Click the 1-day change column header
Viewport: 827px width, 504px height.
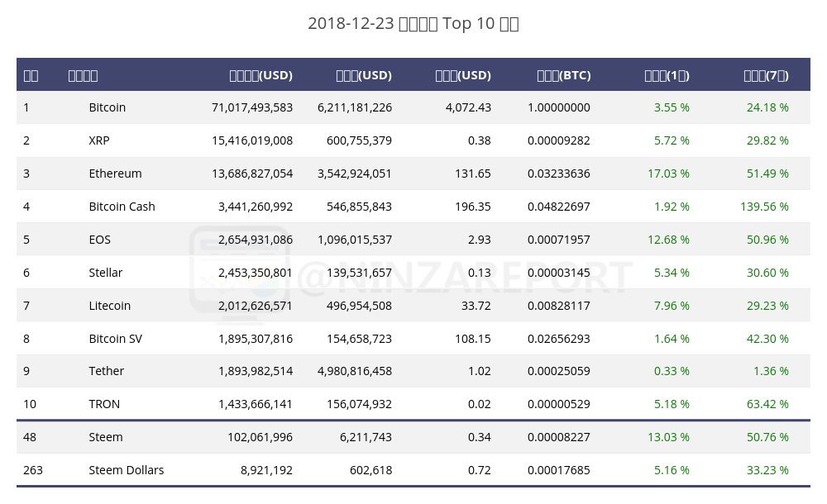point(667,75)
